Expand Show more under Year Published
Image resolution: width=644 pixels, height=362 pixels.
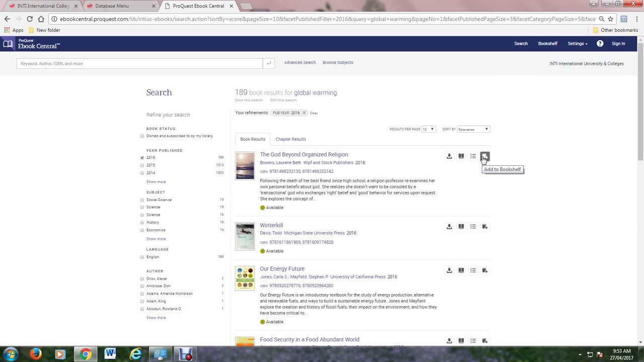156,182
